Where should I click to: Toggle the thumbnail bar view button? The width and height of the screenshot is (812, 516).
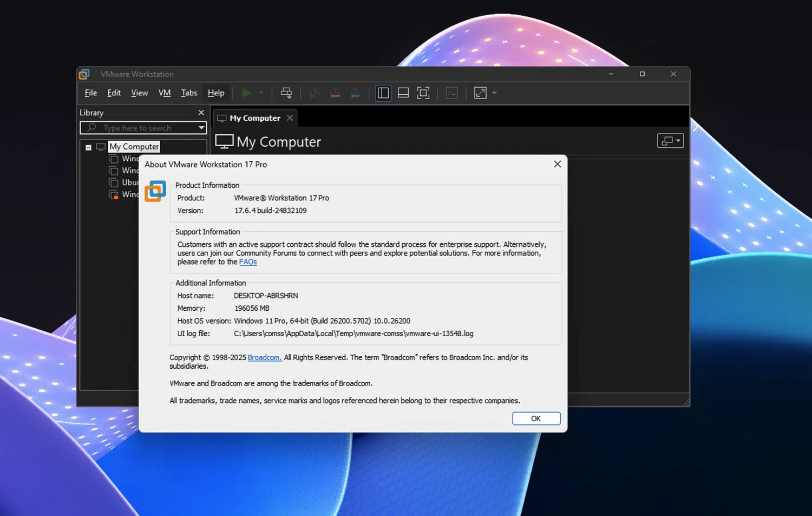click(403, 93)
